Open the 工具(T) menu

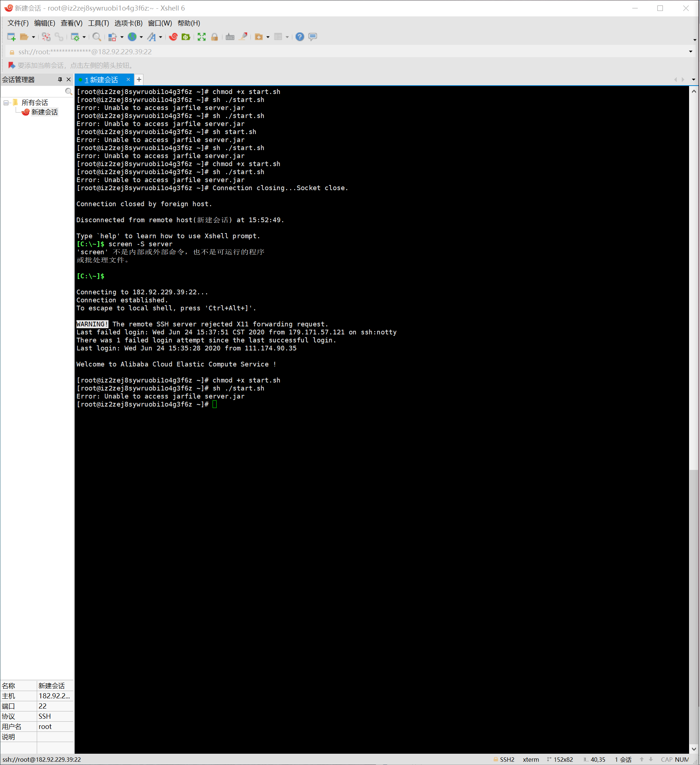tap(98, 23)
